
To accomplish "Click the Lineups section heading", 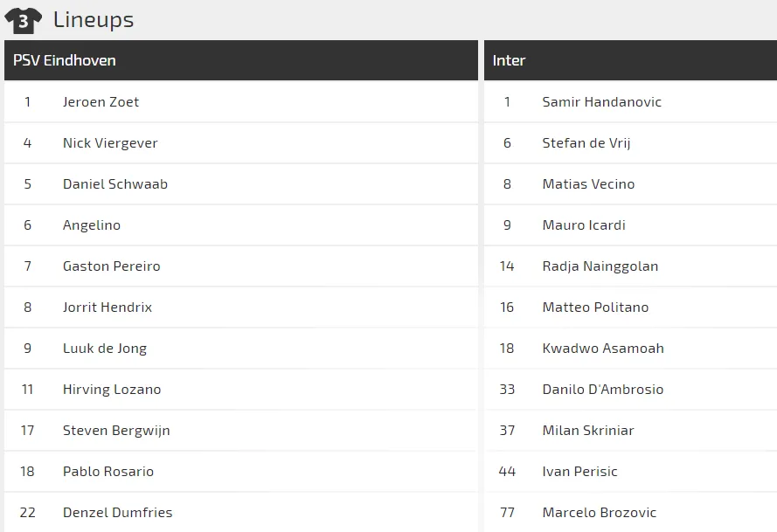I will (x=94, y=20).
